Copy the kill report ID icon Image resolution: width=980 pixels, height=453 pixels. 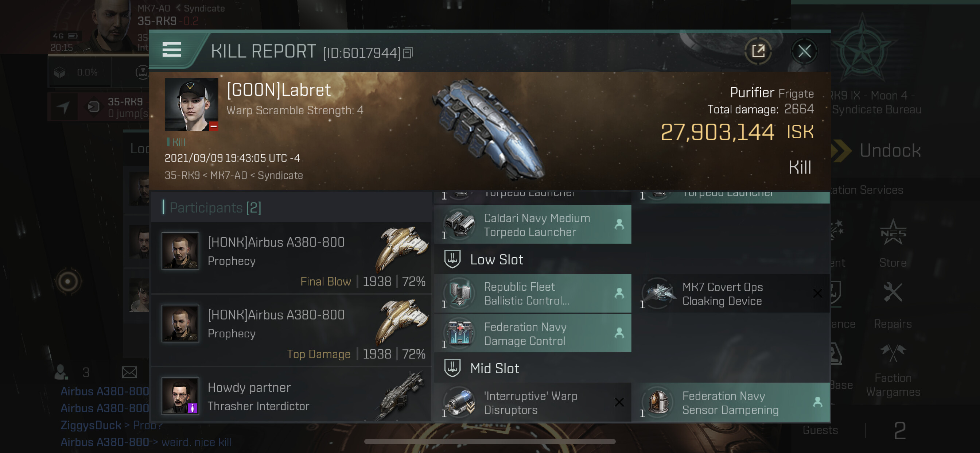(x=408, y=53)
